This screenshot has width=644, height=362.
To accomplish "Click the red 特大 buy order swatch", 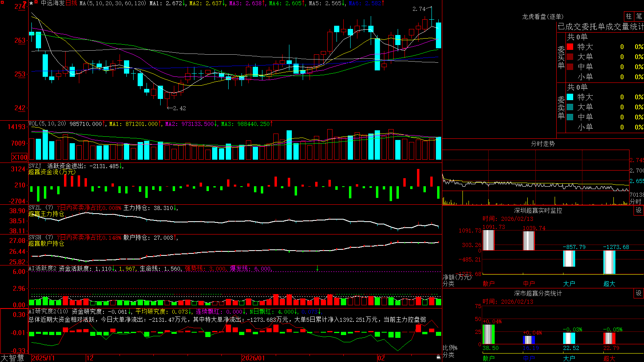I will coord(570,47).
